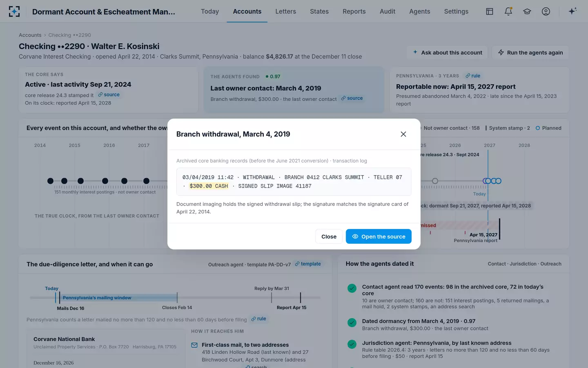The image size is (588, 368).
Task: Click the Planned legend circle
Action: (538, 128)
